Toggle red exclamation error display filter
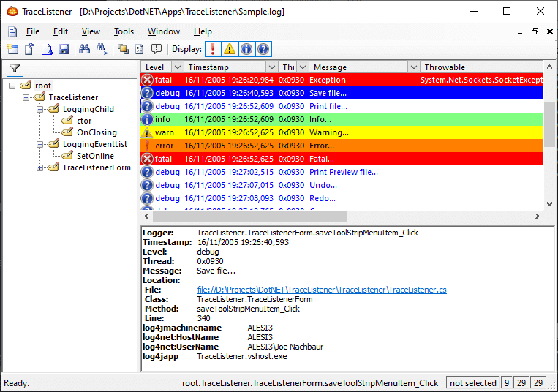The width and height of the screenshot is (558, 392). (x=213, y=49)
